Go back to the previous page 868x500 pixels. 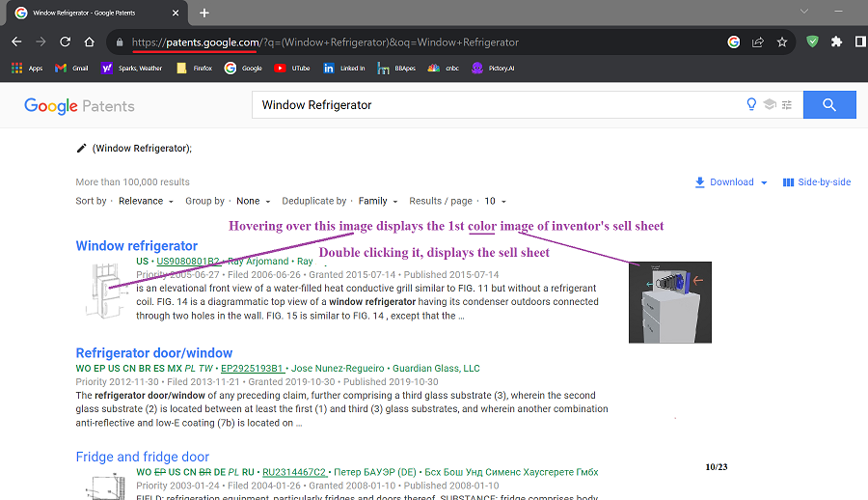16,42
